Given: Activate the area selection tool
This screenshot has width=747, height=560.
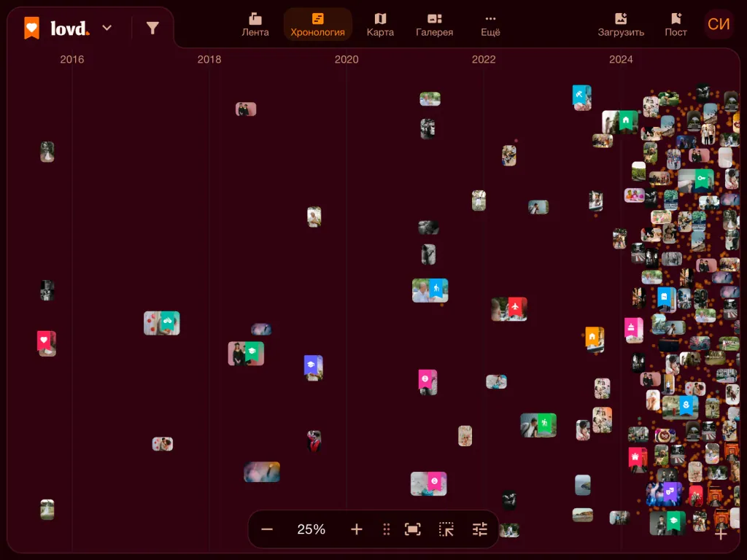Looking at the screenshot, I should (446, 529).
